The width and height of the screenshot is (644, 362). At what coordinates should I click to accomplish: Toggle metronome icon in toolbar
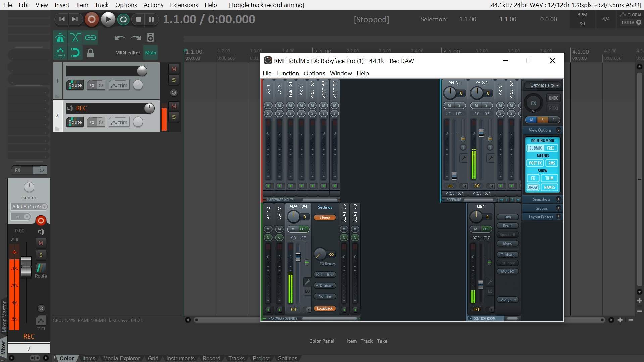60,38
